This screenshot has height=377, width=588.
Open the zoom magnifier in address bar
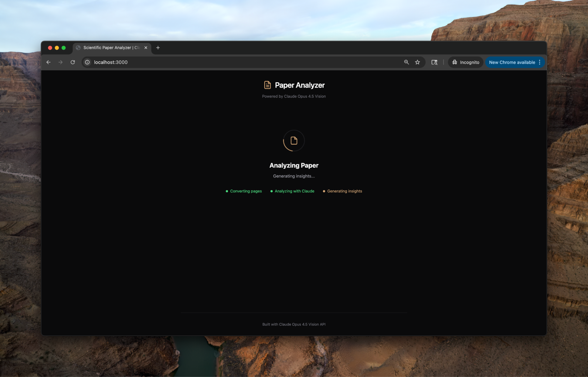pos(406,62)
